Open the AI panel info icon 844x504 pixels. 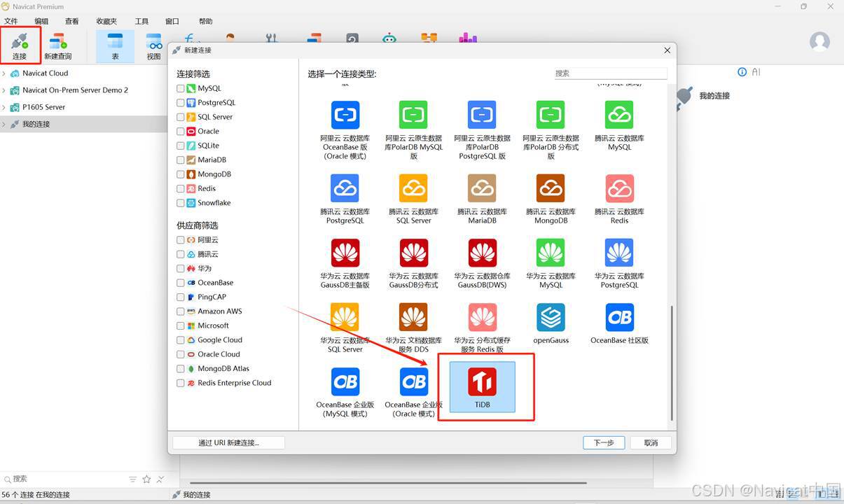coord(742,72)
